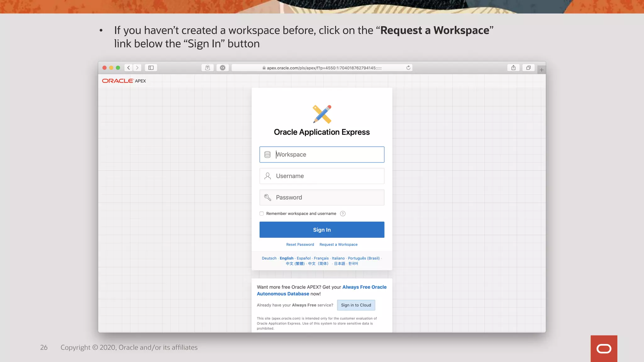Switch the page language to Português (Brasil)
The image size is (644, 362).
coord(364,258)
